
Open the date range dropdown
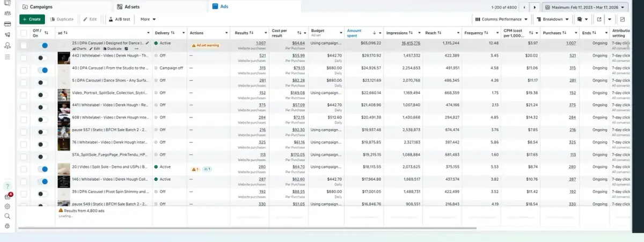click(585, 8)
